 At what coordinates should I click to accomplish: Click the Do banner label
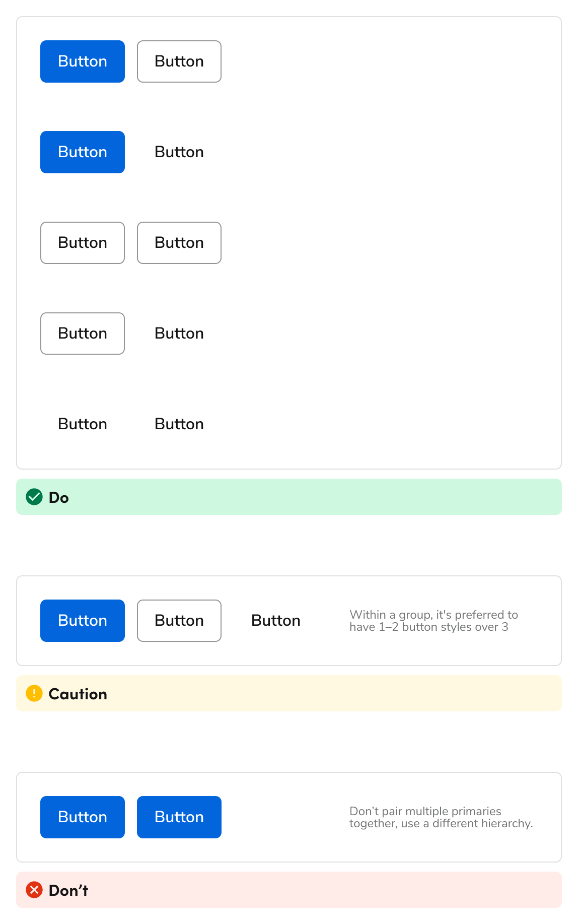click(x=58, y=497)
